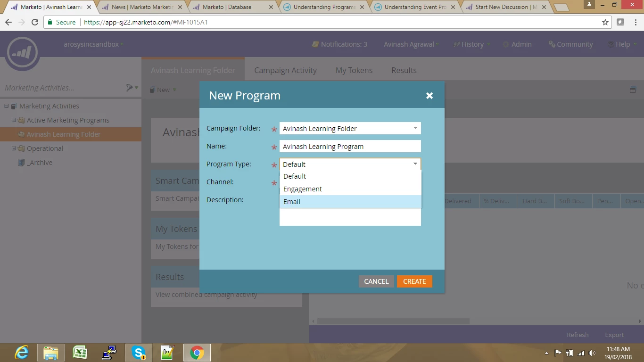Screen dimensions: 644x362
Task: Click the Hard B... column header
Action: point(536,201)
